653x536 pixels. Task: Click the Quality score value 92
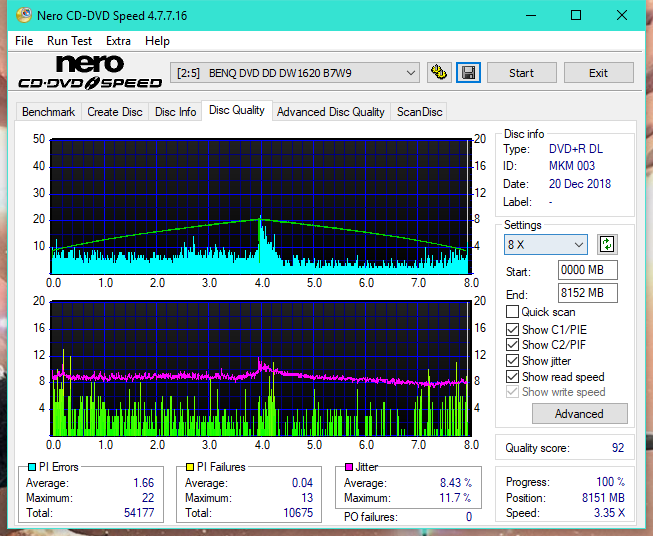[x=618, y=448]
